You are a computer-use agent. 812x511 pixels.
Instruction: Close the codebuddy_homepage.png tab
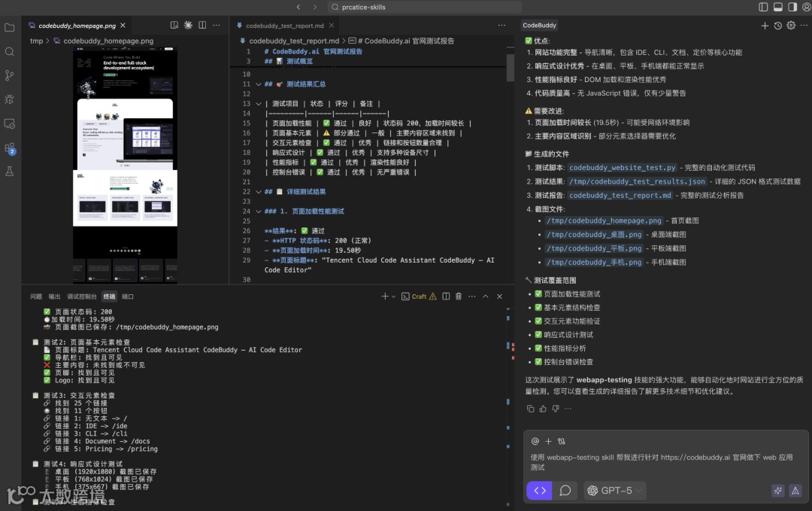pos(123,26)
